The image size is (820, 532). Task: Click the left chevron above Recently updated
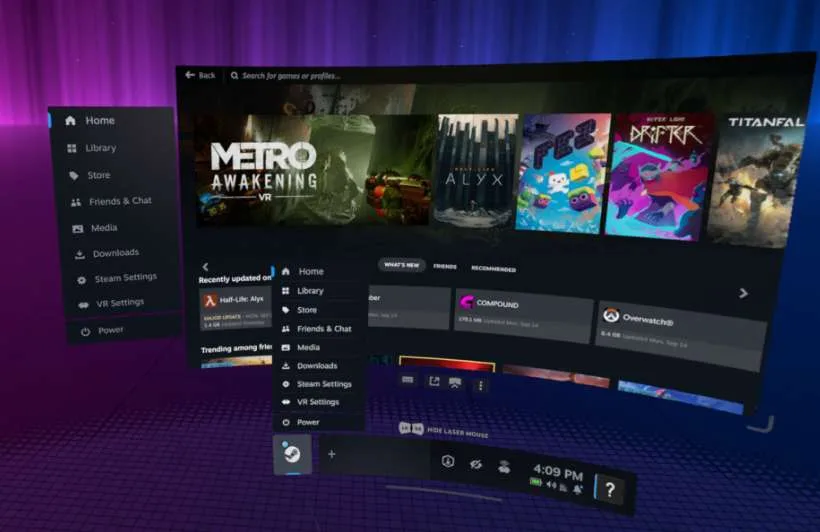(206, 266)
